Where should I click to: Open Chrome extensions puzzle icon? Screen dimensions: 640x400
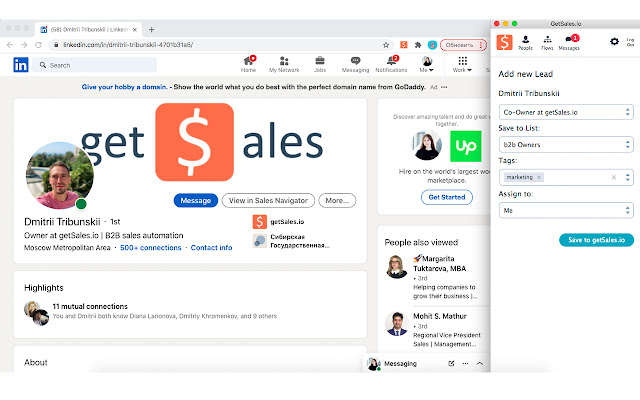pyautogui.click(x=418, y=45)
